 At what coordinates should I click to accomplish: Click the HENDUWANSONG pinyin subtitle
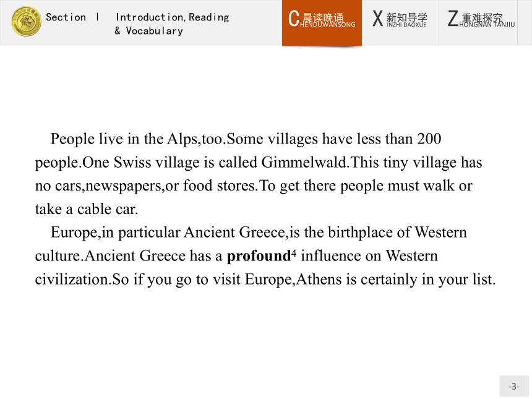[x=328, y=24]
